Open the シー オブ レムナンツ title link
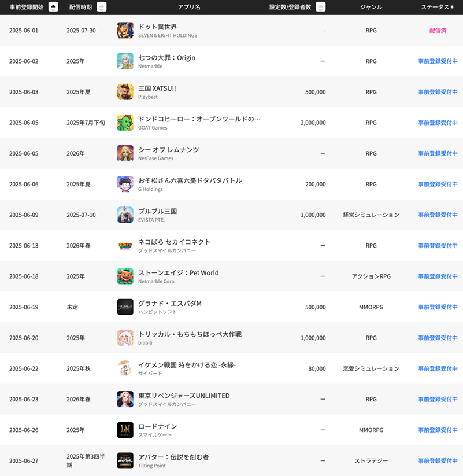Viewport: 463px width, 476px height. click(169, 150)
